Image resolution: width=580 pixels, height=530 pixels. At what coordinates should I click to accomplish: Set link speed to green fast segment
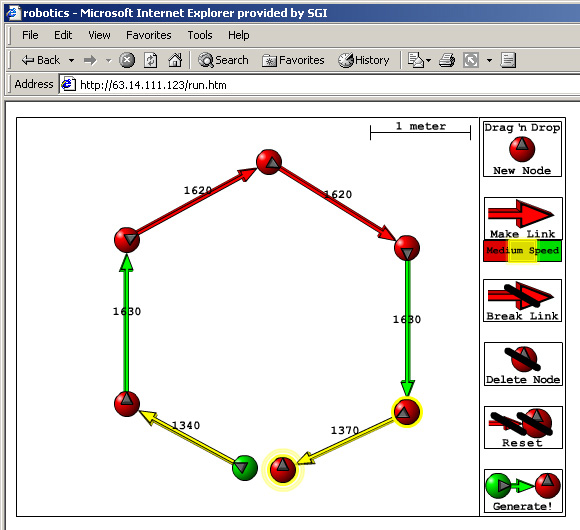click(x=549, y=251)
